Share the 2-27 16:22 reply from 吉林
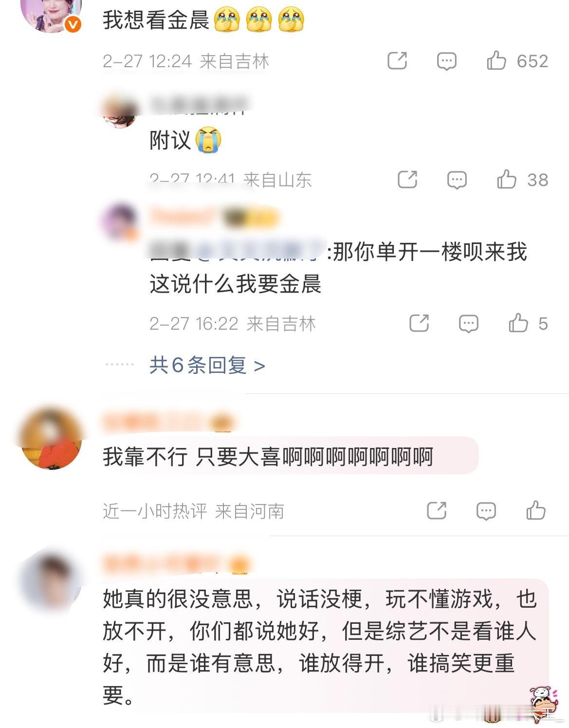Viewport: 569px width, 728px height. tap(419, 323)
